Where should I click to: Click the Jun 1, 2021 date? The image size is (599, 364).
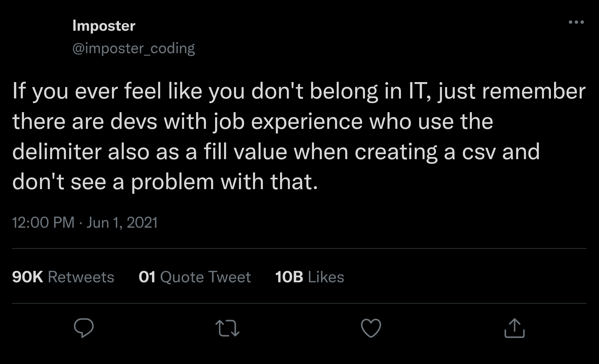coord(122,222)
